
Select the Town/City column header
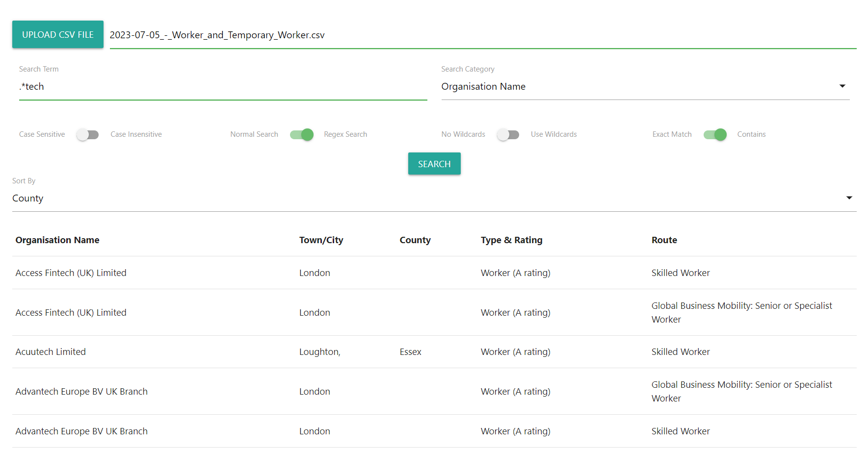click(x=321, y=240)
